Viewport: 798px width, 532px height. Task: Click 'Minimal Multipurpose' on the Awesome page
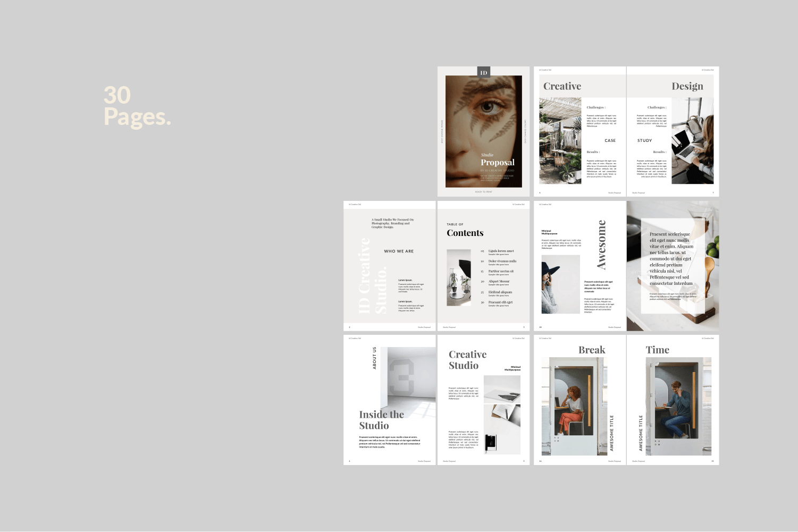pyautogui.click(x=549, y=232)
